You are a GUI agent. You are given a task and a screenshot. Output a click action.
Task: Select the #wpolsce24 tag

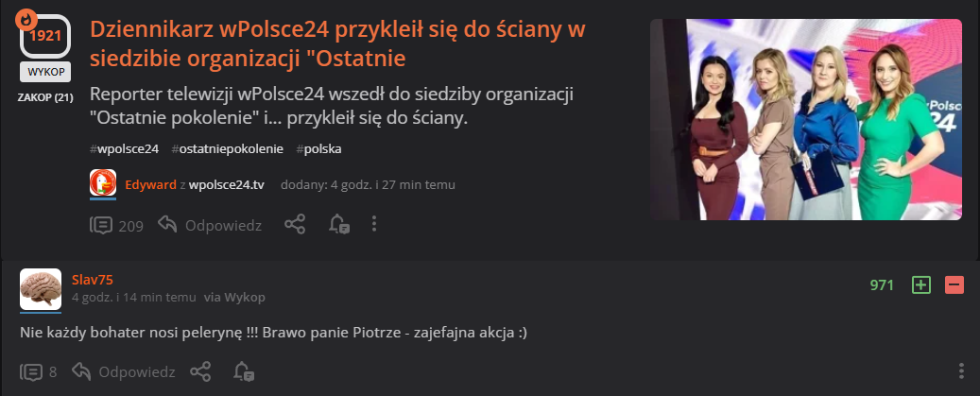(124, 149)
